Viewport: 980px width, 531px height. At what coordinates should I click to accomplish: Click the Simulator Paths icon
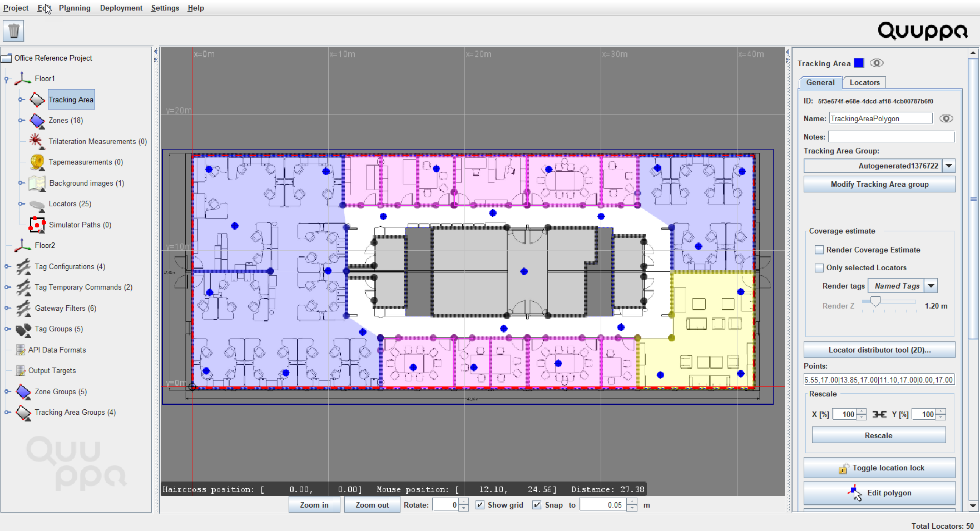click(37, 225)
